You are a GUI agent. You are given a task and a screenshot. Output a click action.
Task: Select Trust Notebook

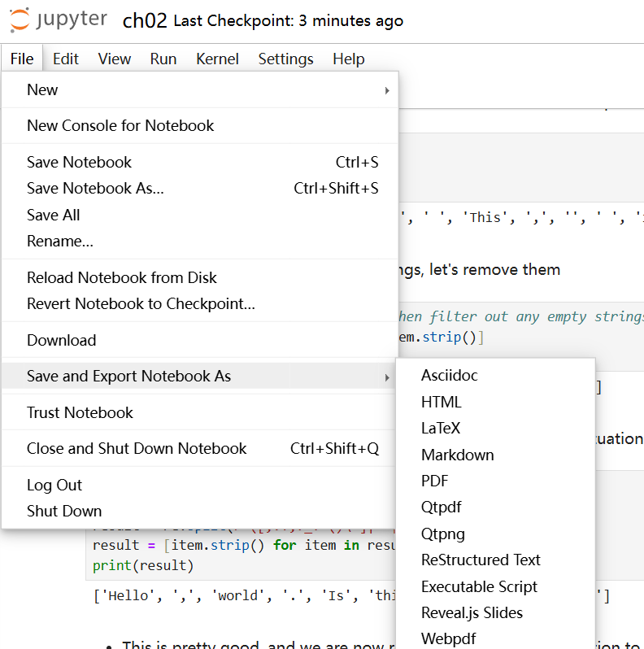(x=200, y=412)
